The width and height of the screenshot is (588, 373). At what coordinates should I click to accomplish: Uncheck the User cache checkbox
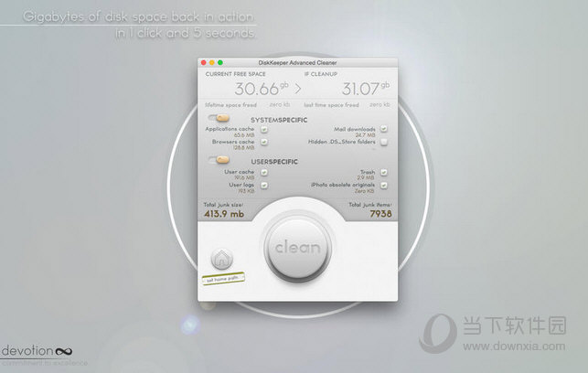[x=264, y=172]
